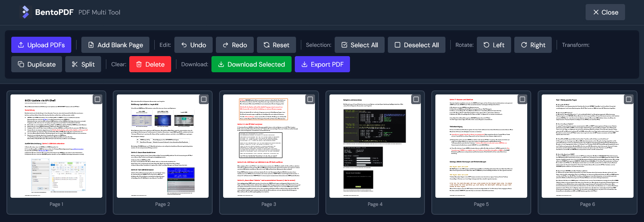Click the Upload PDFs button
This screenshot has height=222, width=644.
pyautogui.click(x=41, y=45)
